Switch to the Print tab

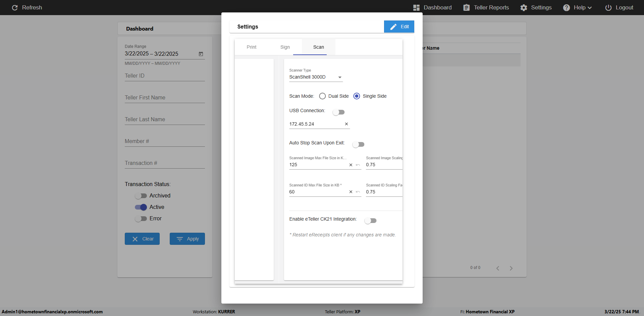(x=252, y=47)
